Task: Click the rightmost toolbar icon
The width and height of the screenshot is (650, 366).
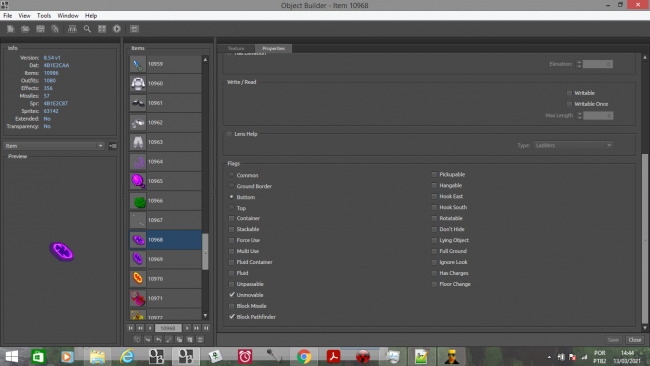Action: pyautogui.click(x=134, y=29)
